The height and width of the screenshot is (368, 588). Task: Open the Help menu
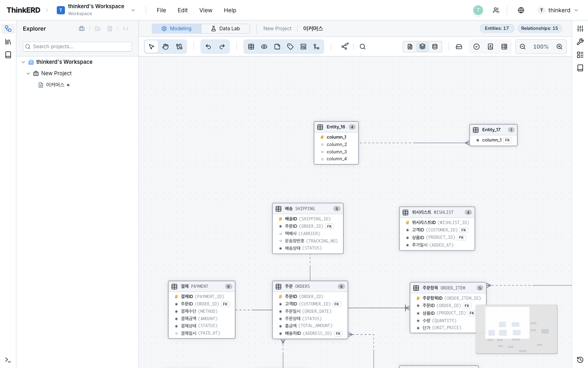(x=230, y=10)
